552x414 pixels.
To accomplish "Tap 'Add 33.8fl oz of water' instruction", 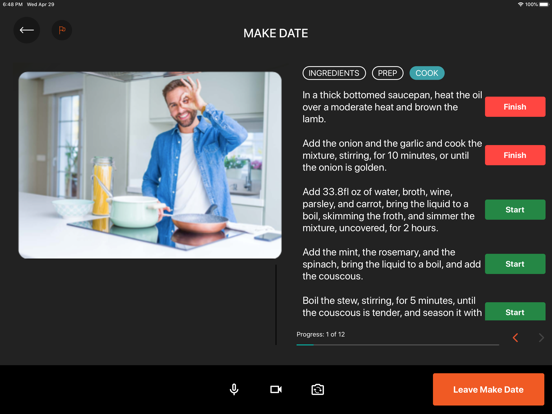I will coord(389,210).
